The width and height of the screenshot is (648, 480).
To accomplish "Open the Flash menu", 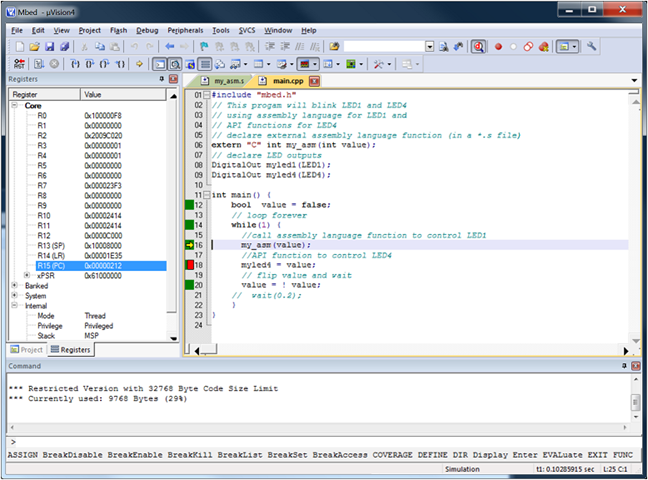I will pos(118,30).
